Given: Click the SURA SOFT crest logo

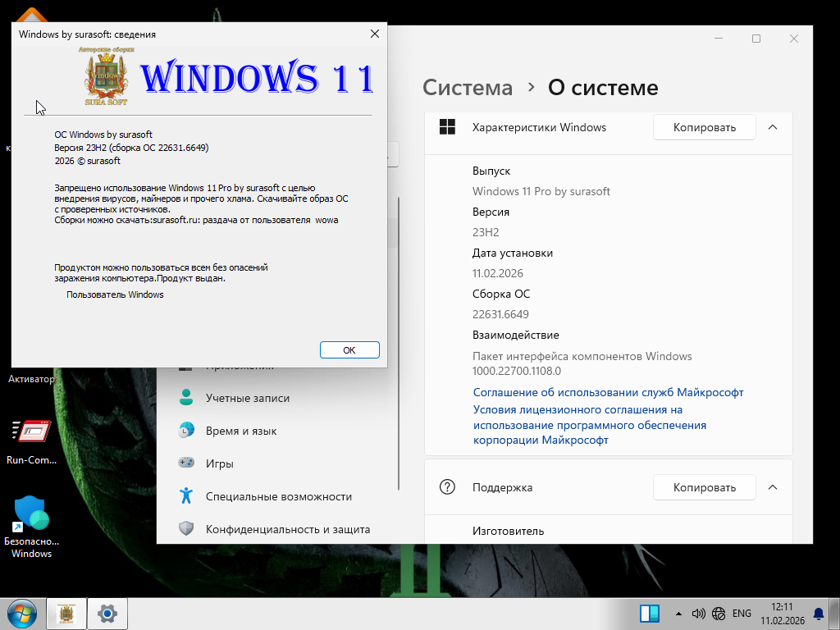Looking at the screenshot, I should click(x=107, y=76).
